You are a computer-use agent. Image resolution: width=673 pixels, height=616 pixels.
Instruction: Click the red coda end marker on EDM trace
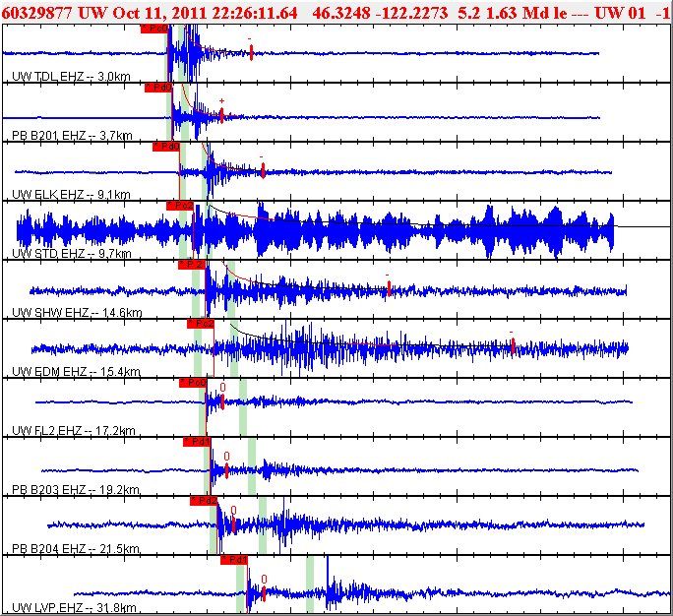(x=513, y=346)
